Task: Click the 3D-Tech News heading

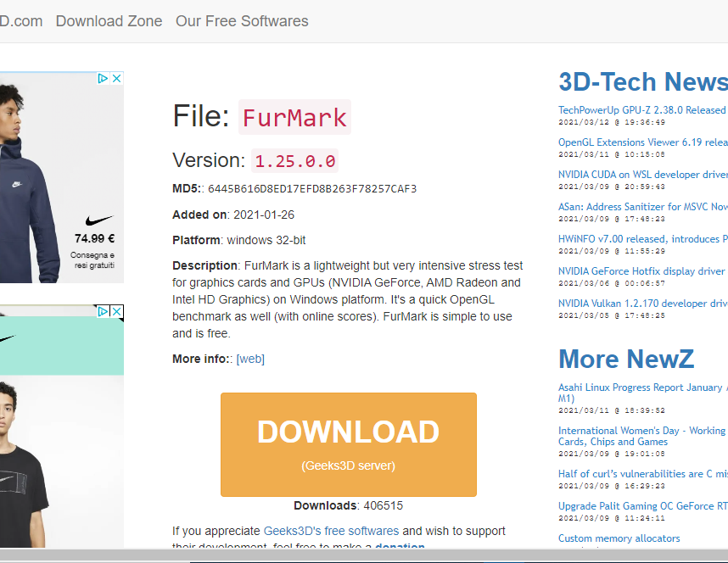Action: (643, 81)
